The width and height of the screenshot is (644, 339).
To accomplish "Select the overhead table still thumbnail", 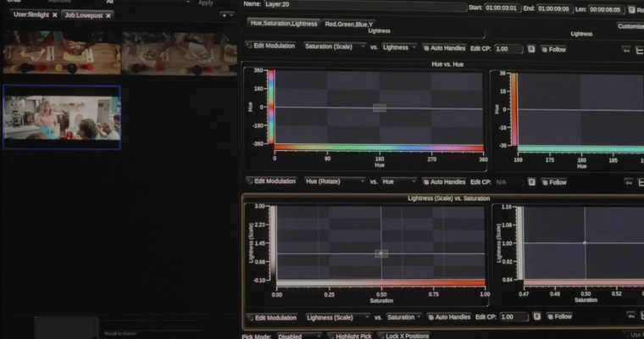I will pyautogui.click(x=62, y=53).
